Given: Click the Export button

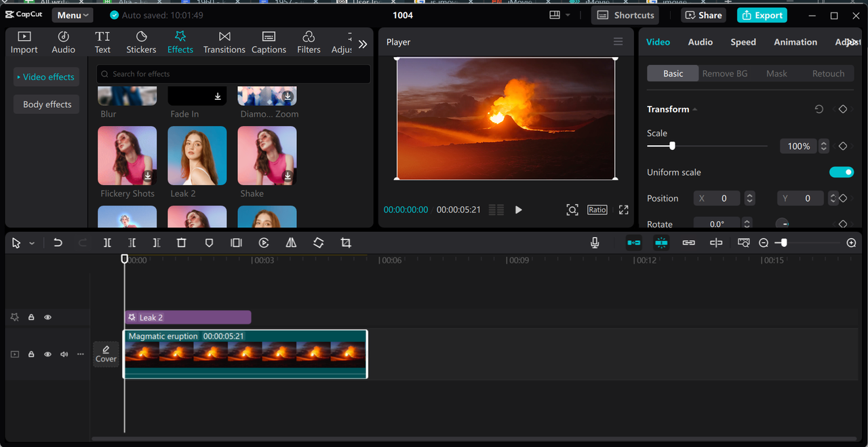Looking at the screenshot, I should pyautogui.click(x=762, y=15).
